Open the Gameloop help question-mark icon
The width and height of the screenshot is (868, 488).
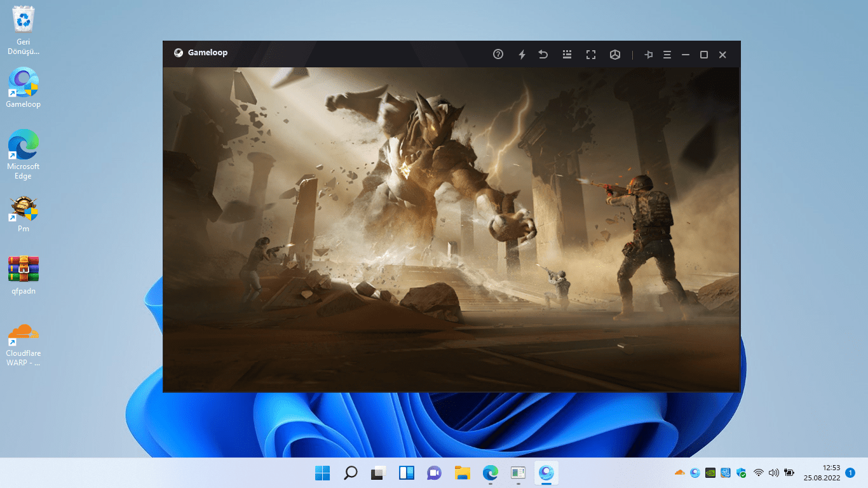point(498,55)
